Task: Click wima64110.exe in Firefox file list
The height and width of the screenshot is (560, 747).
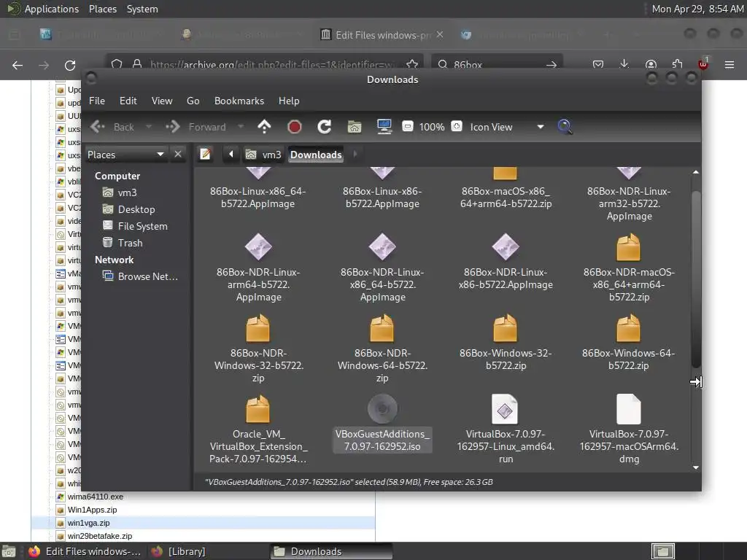Action: pyautogui.click(x=96, y=496)
